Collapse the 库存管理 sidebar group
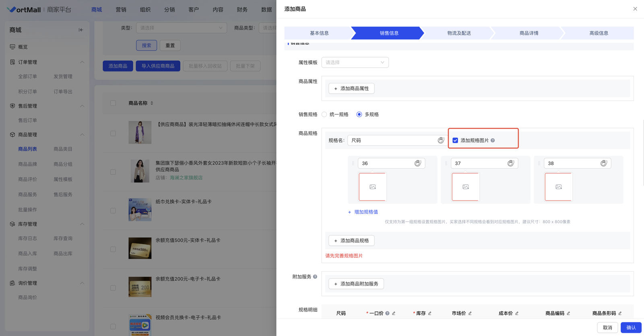This screenshot has height=336, width=644. [82, 224]
